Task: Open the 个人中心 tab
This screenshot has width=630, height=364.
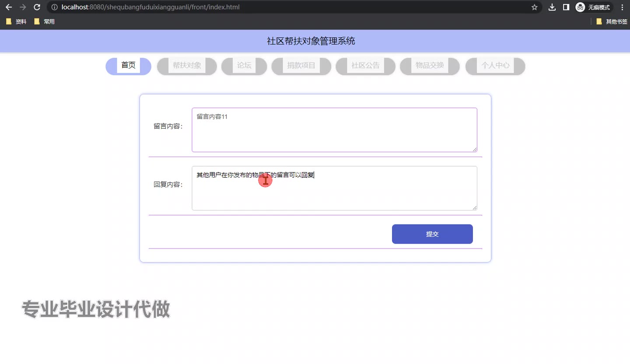Action: [495, 66]
